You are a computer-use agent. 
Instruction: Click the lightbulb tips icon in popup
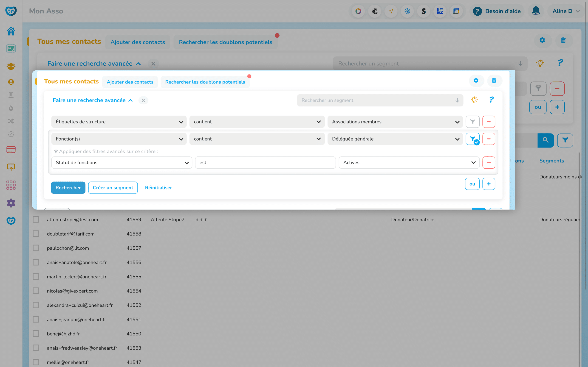(x=474, y=100)
